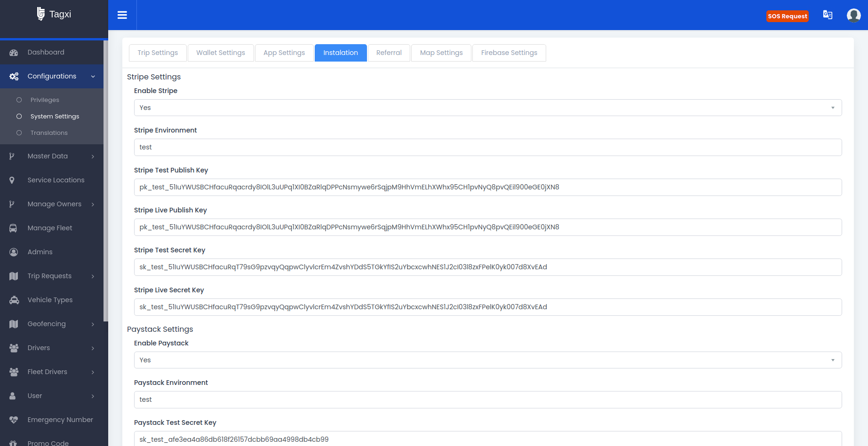Click the Tagxi logo icon
The image size is (868, 446).
coord(41,14)
